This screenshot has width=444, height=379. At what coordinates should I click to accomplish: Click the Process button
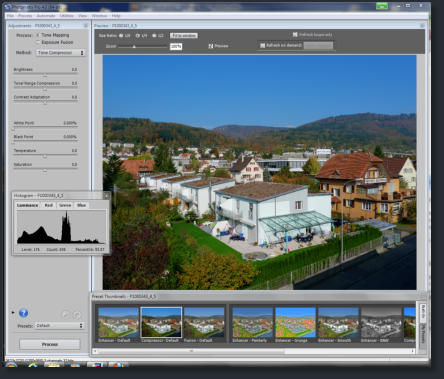tap(50, 344)
